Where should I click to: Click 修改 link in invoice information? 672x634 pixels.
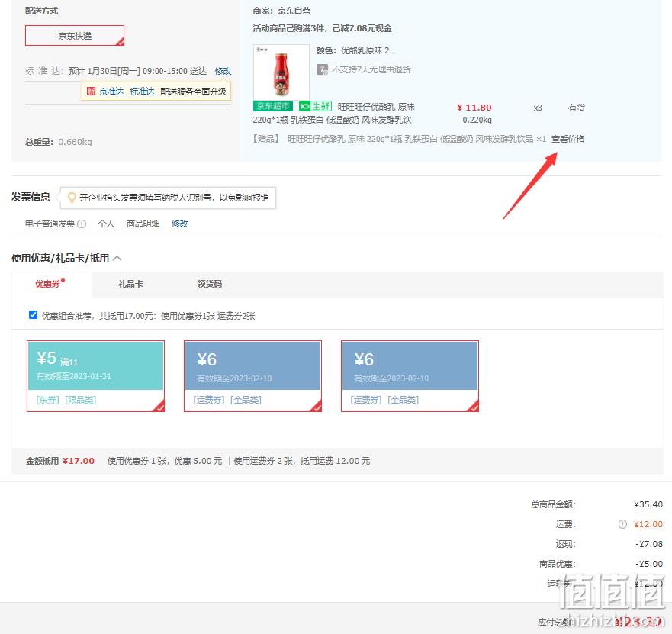coord(179,224)
